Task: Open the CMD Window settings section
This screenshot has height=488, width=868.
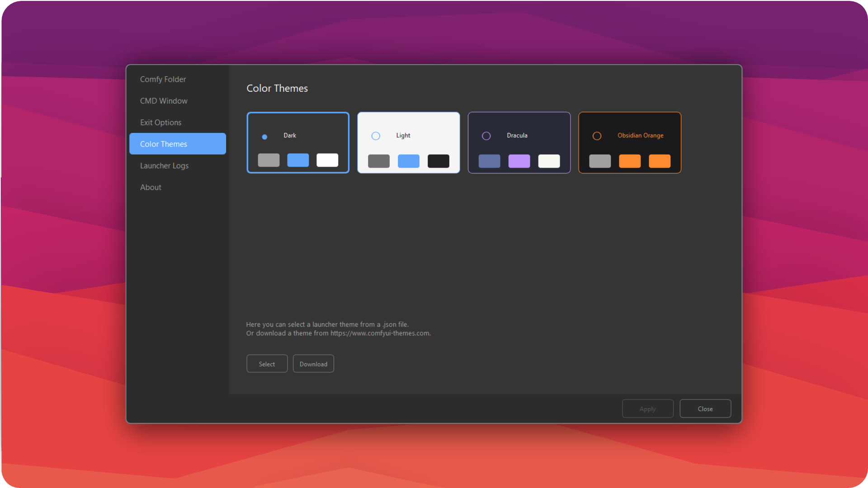Action: click(x=178, y=101)
